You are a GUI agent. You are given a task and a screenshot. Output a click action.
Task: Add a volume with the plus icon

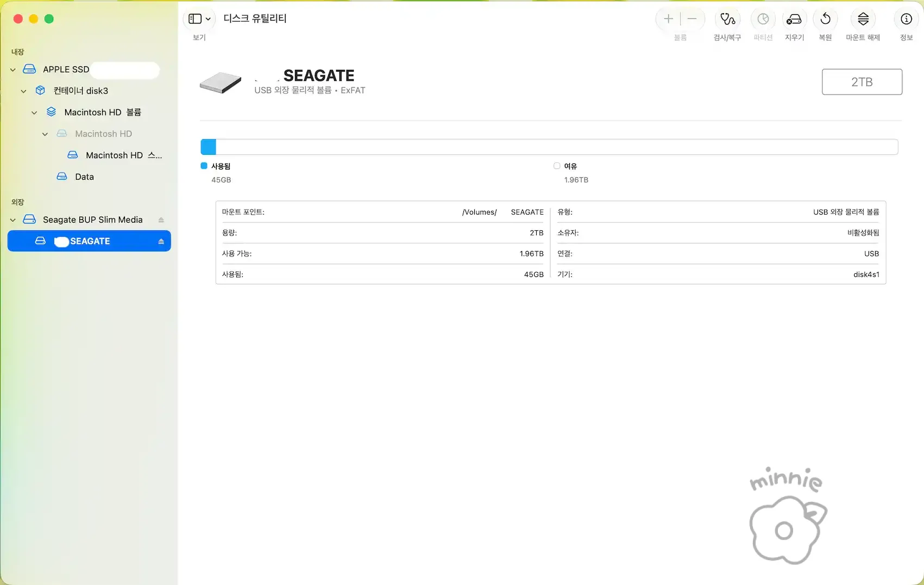pos(668,19)
